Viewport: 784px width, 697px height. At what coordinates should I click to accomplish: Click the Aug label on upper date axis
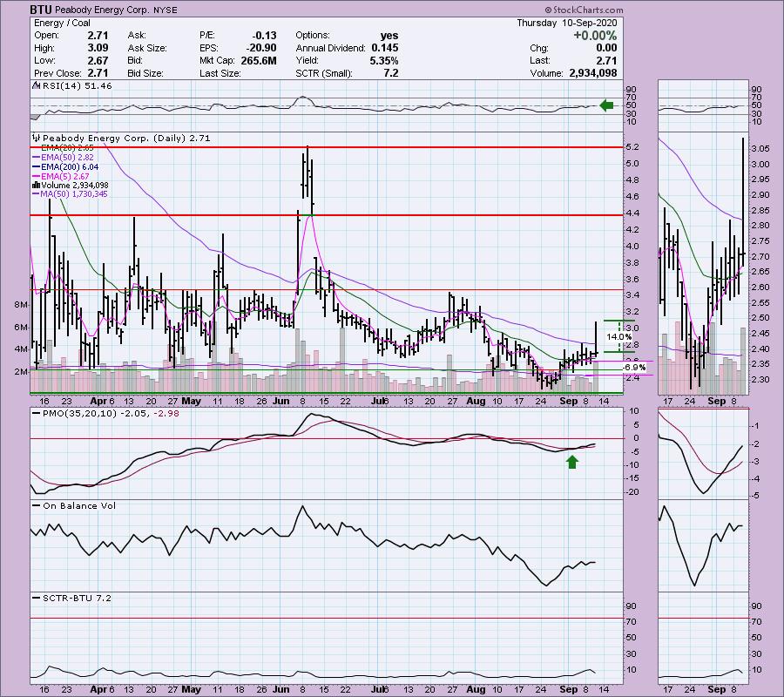[476, 401]
